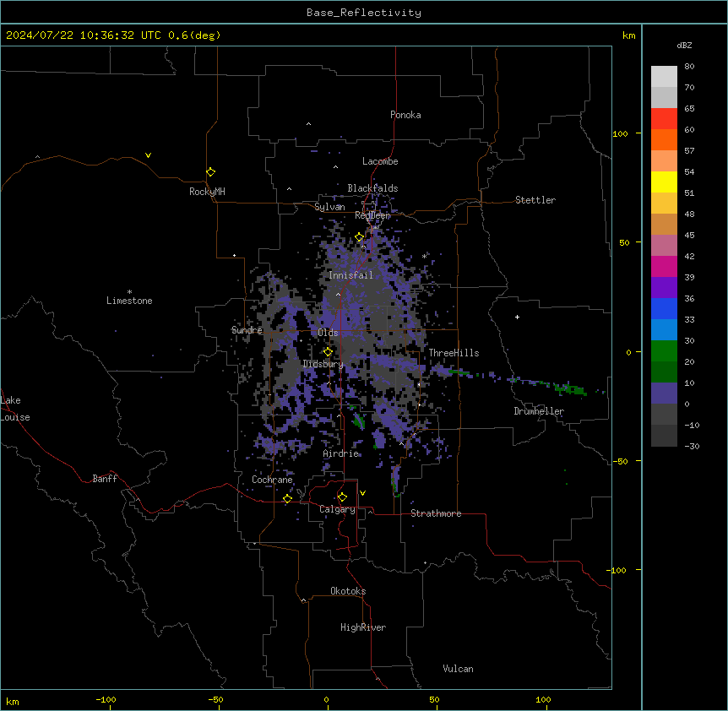Click the Sylvan label

[x=329, y=207]
